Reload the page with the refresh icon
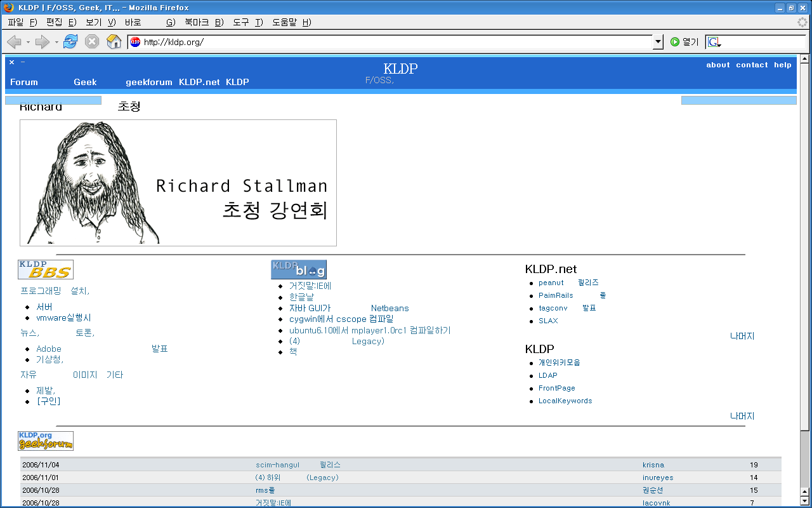 pyautogui.click(x=70, y=42)
